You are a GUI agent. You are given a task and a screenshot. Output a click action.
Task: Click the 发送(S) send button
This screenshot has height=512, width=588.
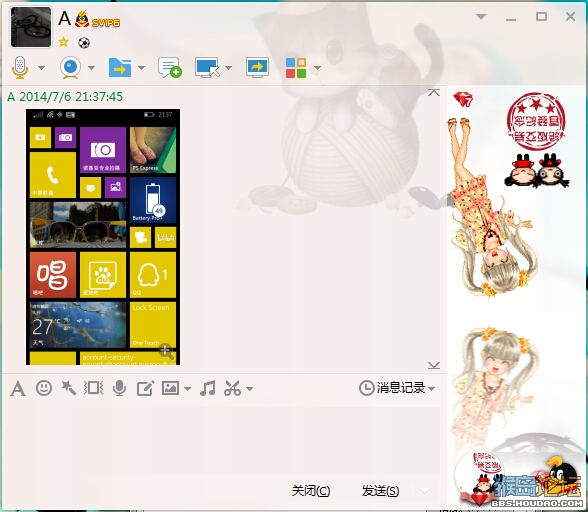coord(380,491)
